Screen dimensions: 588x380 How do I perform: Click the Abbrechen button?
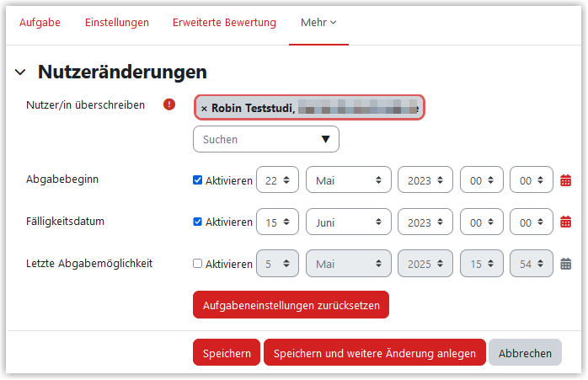pos(525,352)
